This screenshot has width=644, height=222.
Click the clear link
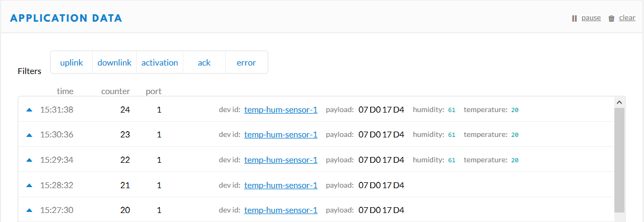pos(627,18)
